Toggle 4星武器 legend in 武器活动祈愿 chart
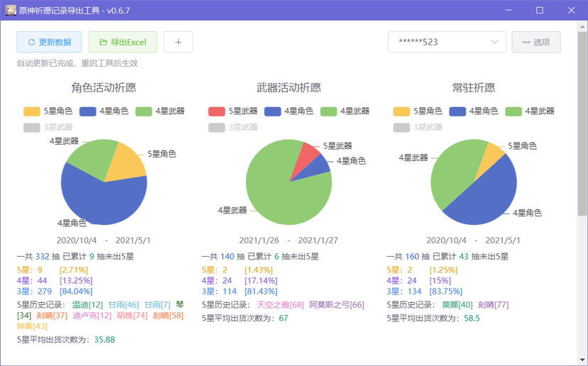588x366 pixels. coord(345,111)
